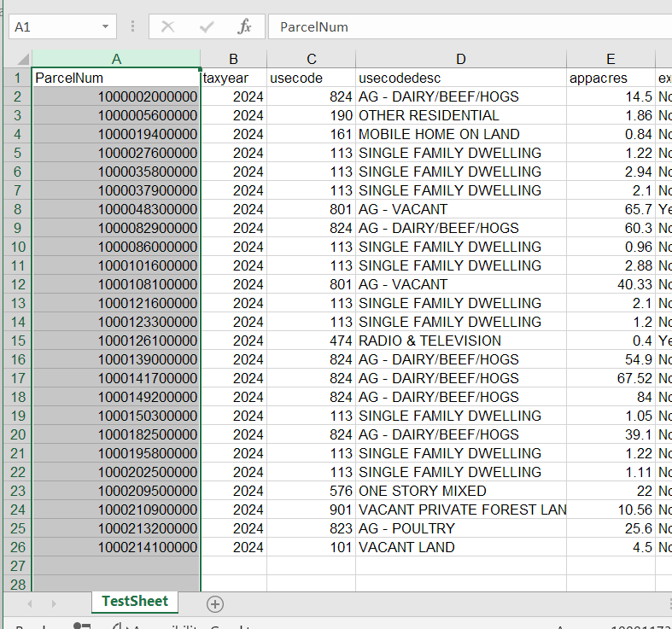Open the Insert Function fx button
This screenshot has width=672, height=629.
(x=244, y=27)
